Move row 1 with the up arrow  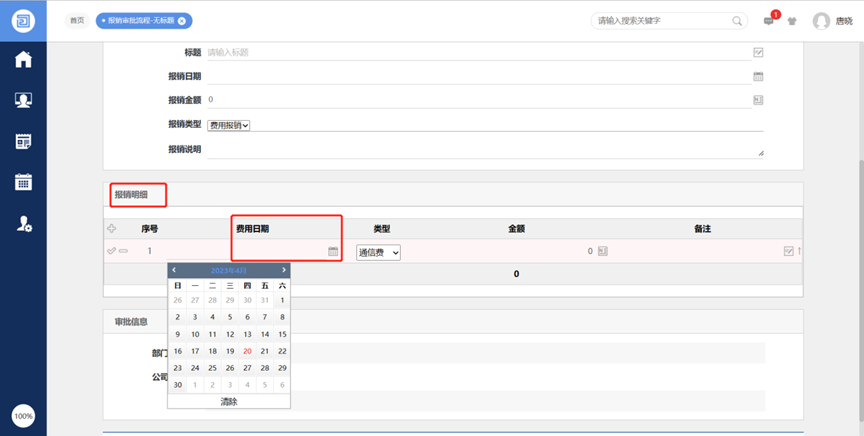(799, 251)
